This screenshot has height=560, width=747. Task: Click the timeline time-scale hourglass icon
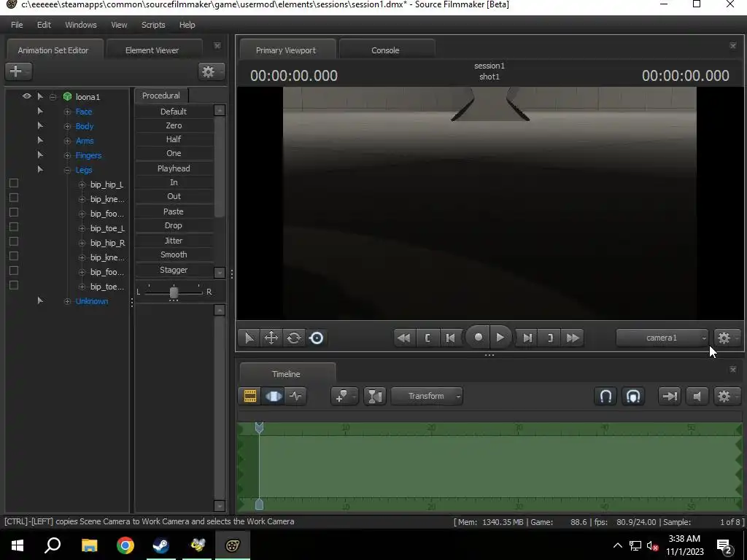[375, 396]
